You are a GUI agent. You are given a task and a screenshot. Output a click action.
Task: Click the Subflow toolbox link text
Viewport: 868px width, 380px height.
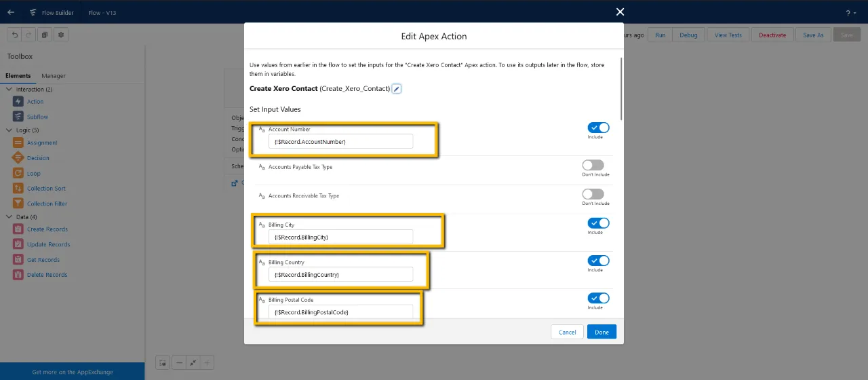point(37,117)
